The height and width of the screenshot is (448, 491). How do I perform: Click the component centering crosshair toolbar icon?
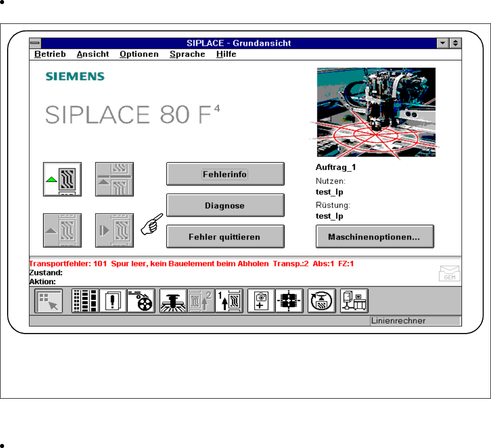(290, 301)
